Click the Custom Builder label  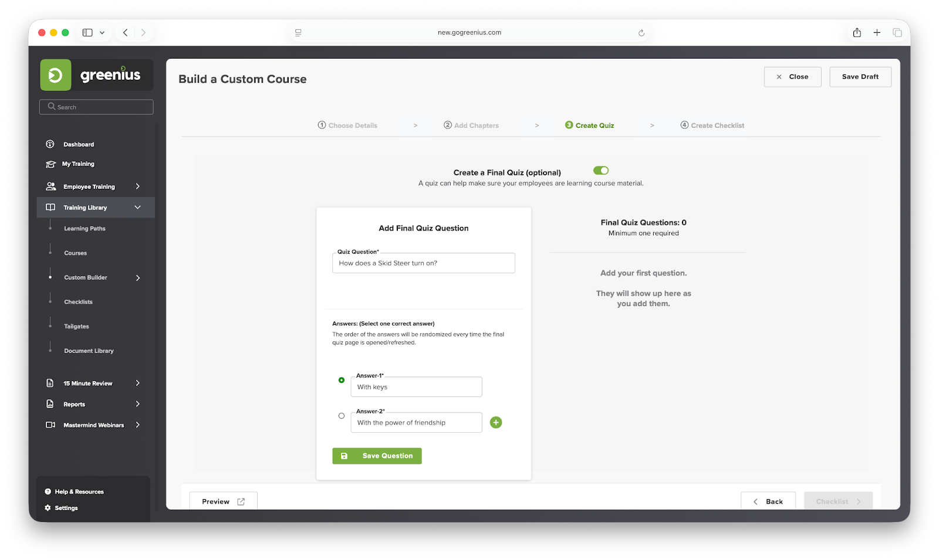pyautogui.click(x=86, y=278)
